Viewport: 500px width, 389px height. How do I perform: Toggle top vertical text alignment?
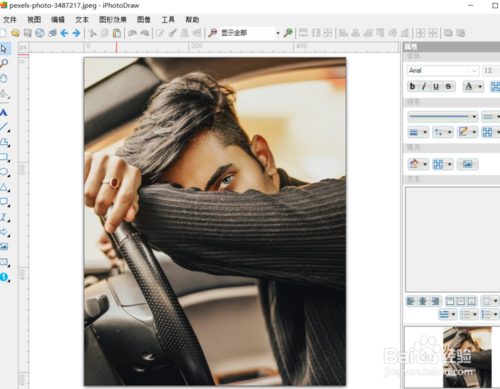click(x=450, y=301)
